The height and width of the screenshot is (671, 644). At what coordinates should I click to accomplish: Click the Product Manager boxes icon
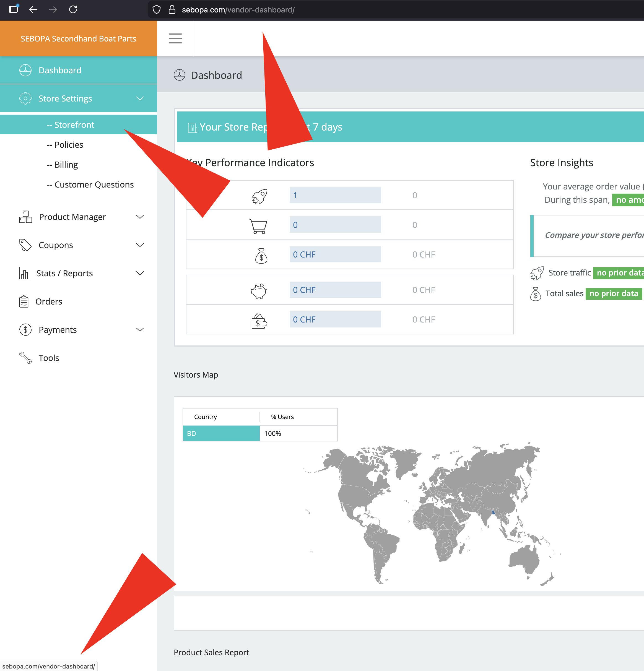pyautogui.click(x=25, y=217)
